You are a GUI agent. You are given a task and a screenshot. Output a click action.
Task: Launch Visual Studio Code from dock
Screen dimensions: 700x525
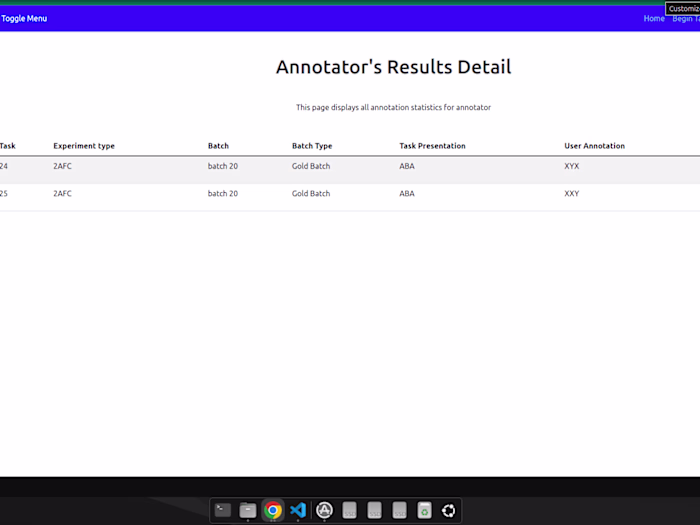298,510
